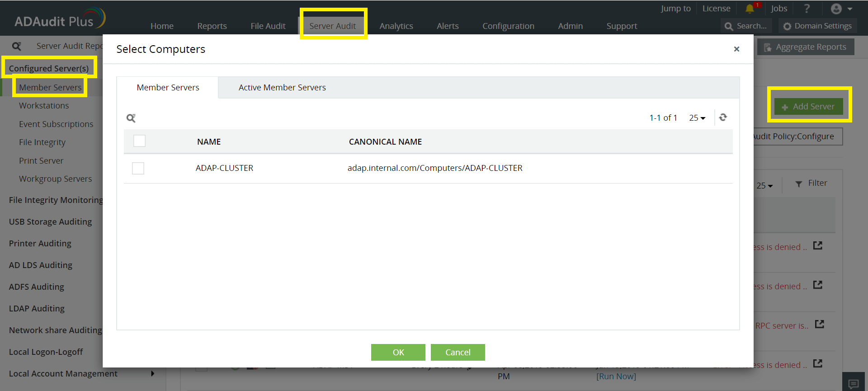Click the ADAP-CLUSTER name cell
Screen dimensions: 868x391
(x=224, y=168)
